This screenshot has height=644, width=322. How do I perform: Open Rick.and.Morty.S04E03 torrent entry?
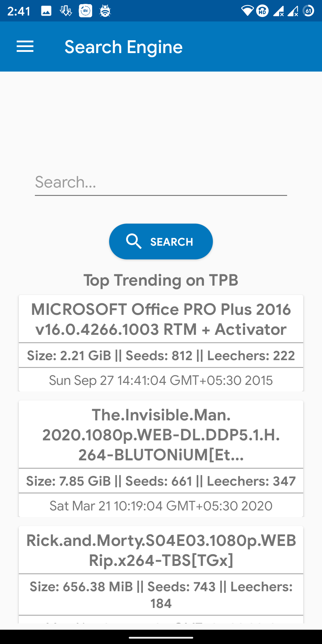point(161,550)
